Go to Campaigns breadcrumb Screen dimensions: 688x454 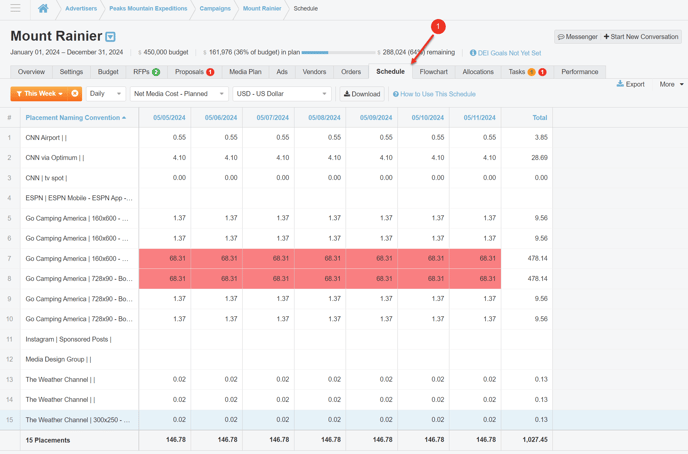tap(215, 8)
